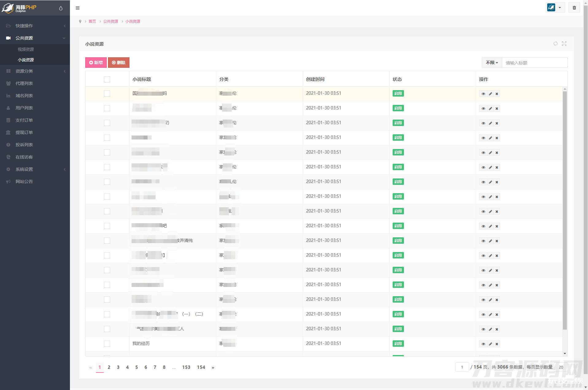Image resolution: width=588 pixels, height=390 pixels.
Task: Click the 启用 status badge in first row
Action: coord(398,94)
